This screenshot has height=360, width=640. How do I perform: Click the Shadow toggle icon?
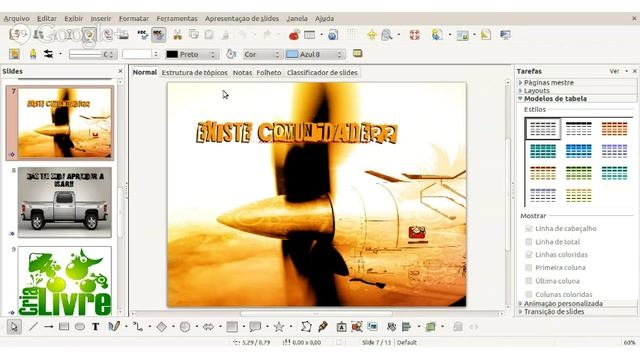pyautogui.click(x=358, y=53)
